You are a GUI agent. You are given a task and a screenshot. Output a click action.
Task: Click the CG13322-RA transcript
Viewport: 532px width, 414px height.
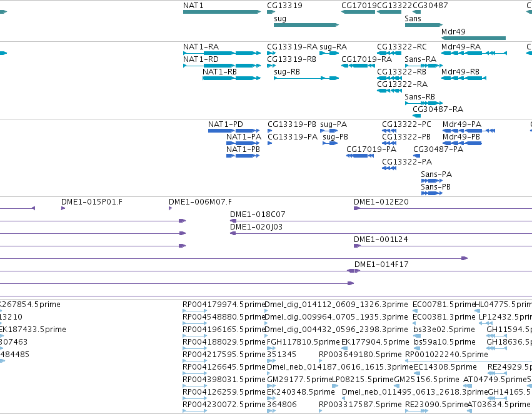point(389,91)
